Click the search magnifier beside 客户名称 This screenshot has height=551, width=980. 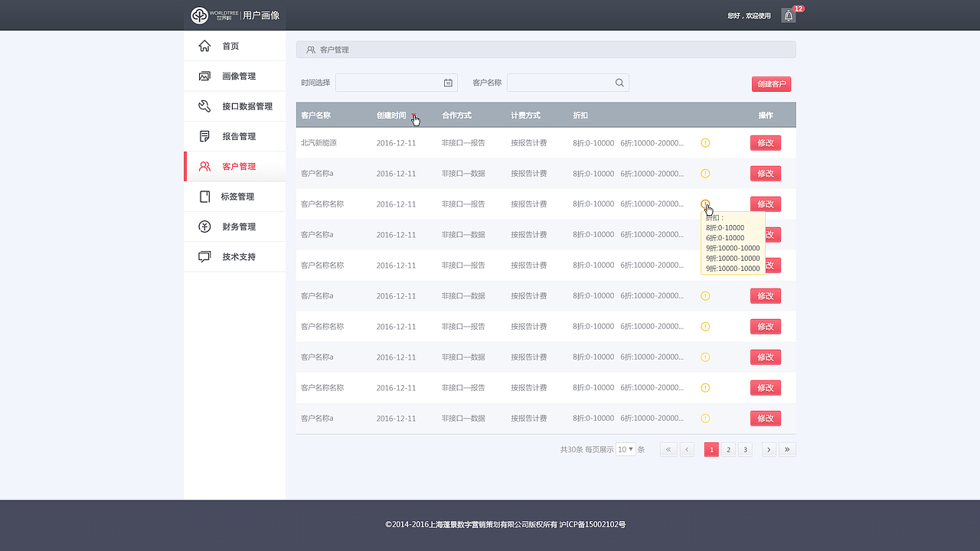619,82
